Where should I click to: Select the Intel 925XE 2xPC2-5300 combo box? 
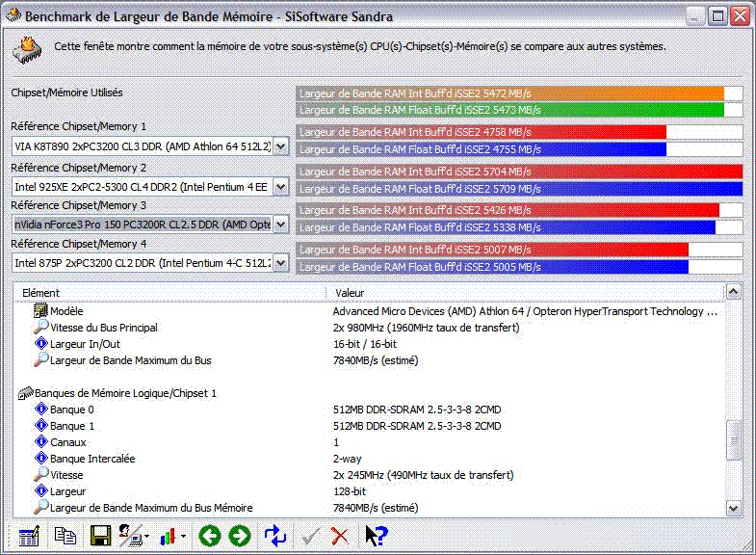(150, 187)
